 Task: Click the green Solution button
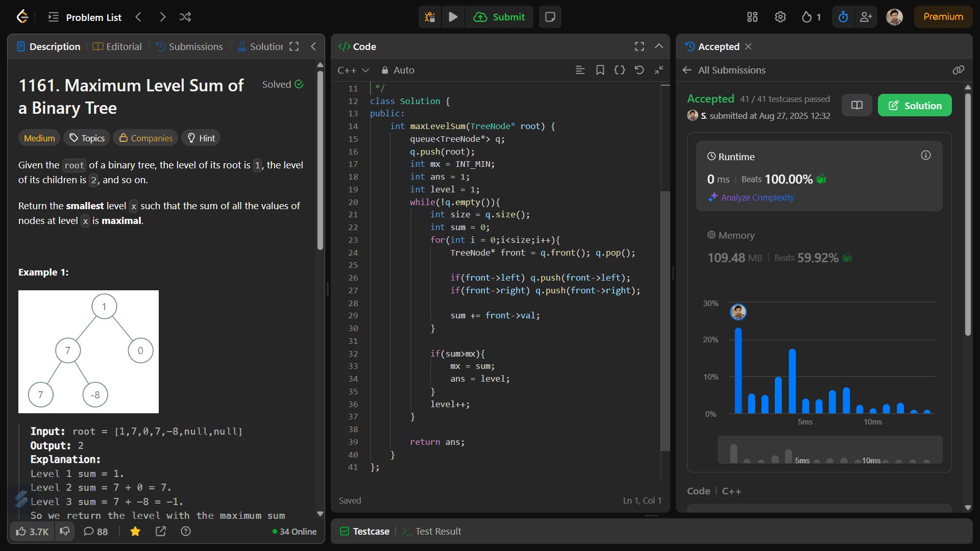914,105
